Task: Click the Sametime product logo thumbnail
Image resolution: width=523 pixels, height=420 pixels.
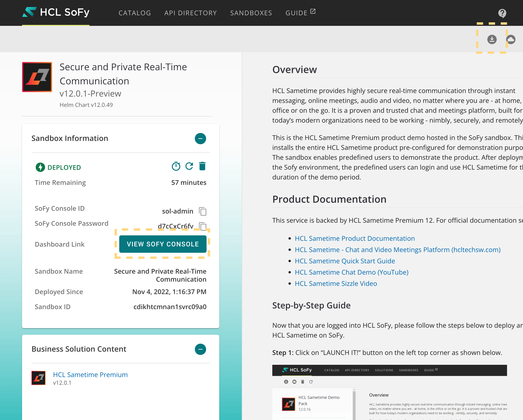Action: (x=37, y=77)
